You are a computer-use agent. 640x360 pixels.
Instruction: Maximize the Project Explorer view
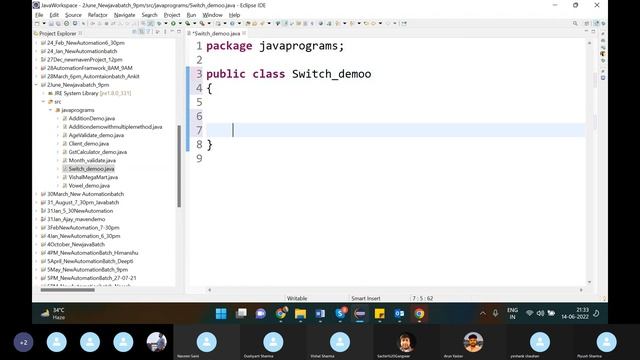pyautogui.click(x=179, y=31)
